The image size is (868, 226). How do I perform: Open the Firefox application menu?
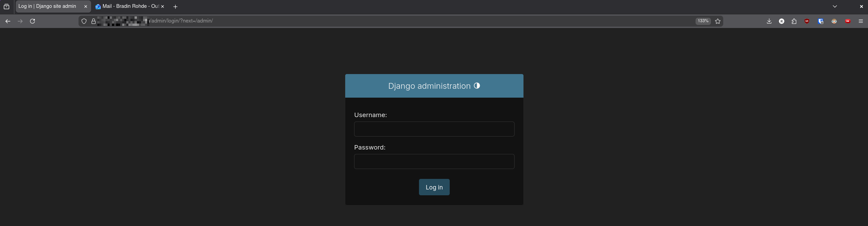coord(861,21)
